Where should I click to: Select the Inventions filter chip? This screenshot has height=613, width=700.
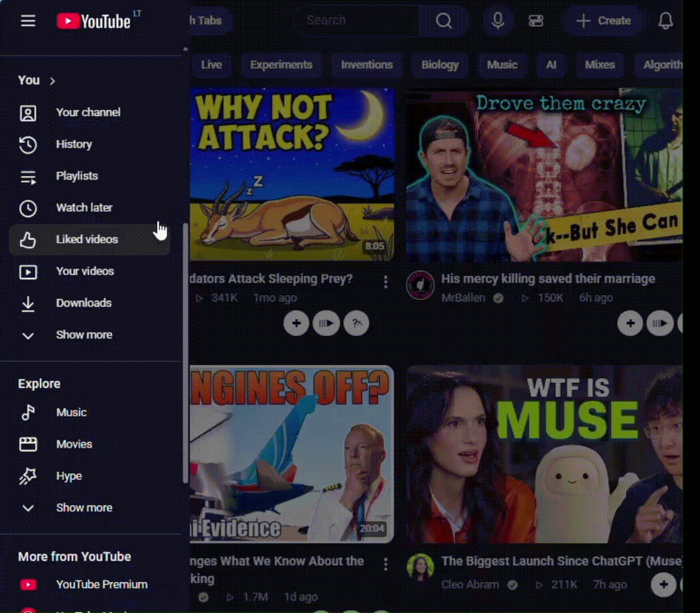[x=367, y=65]
